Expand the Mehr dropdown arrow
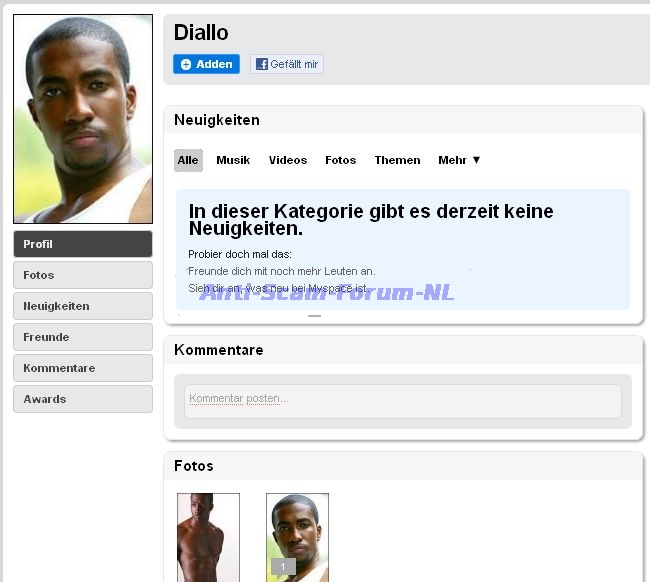The height and width of the screenshot is (582, 650). tap(476, 160)
